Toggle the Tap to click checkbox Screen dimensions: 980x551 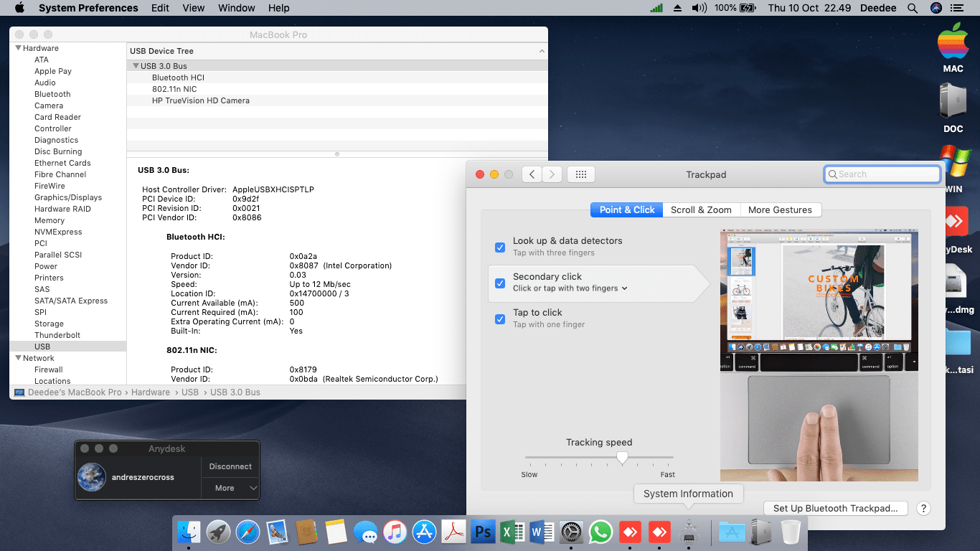500,319
